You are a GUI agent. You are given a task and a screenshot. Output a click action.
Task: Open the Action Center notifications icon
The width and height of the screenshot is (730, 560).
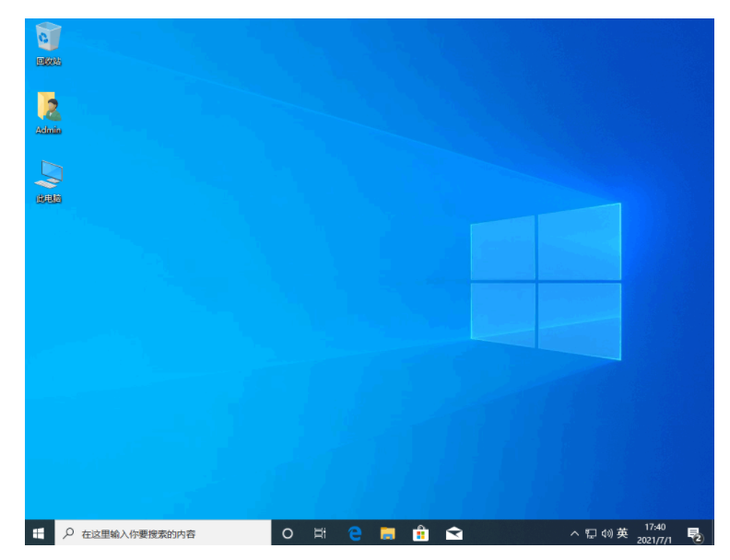click(694, 533)
